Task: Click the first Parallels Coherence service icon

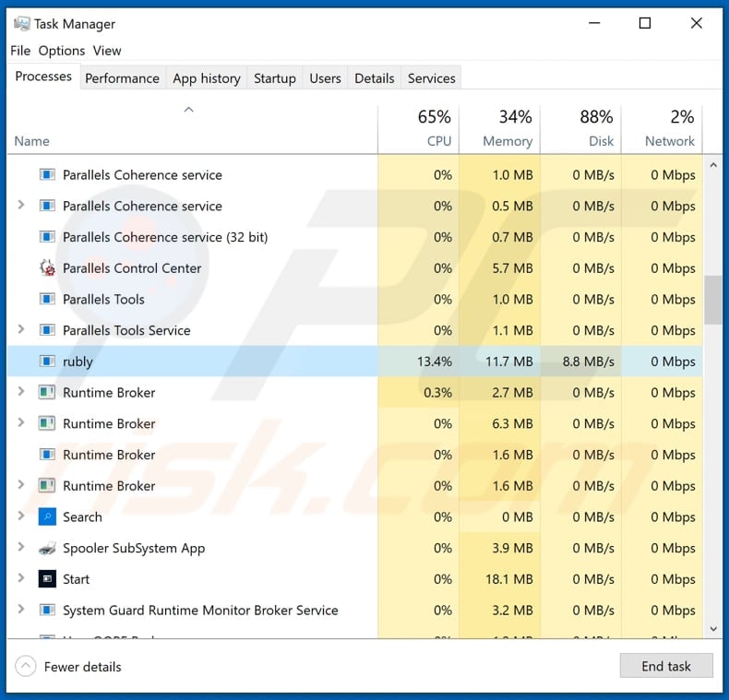Action: click(47, 174)
